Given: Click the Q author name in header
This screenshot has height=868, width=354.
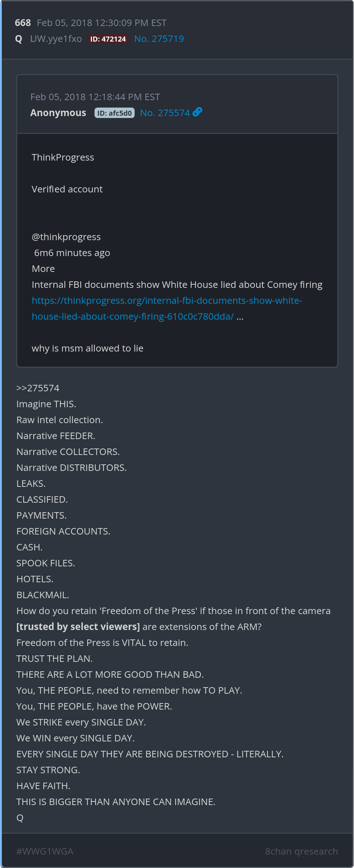Looking at the screenshot, I should (x=19, y=39).
